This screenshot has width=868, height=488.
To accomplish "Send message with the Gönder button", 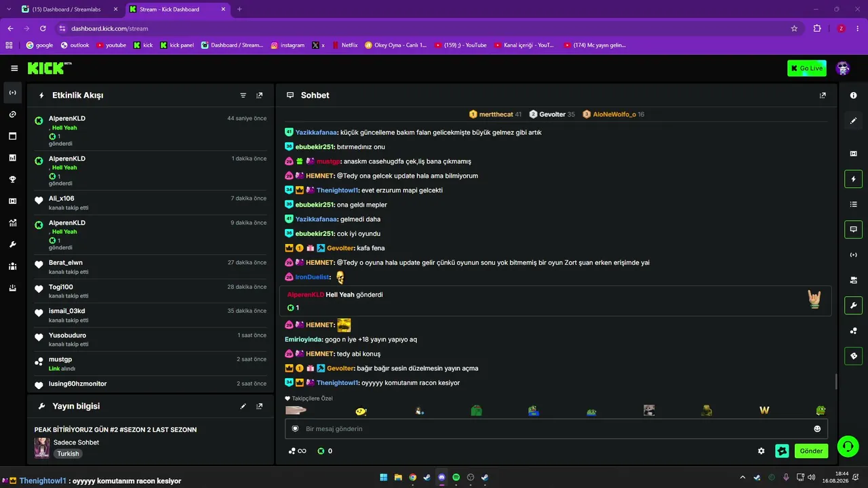I will 811,451.
